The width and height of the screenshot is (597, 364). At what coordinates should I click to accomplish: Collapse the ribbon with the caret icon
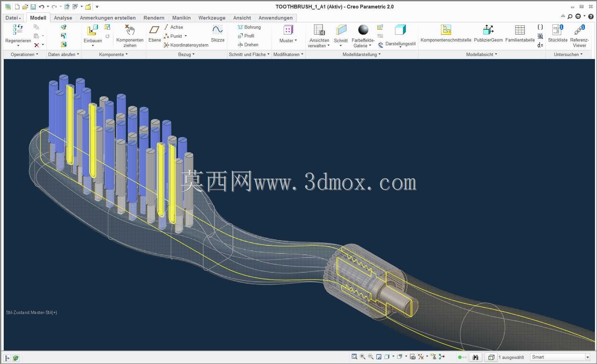point(563,16)
